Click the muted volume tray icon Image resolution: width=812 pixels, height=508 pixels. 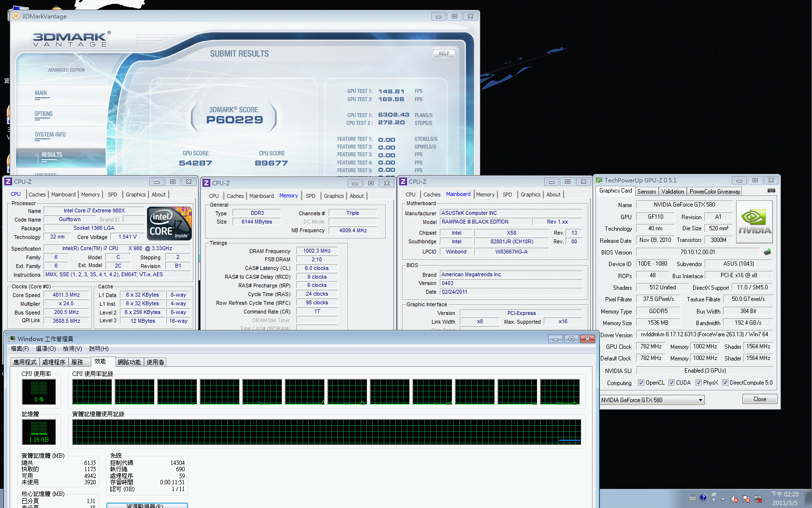[735, 499]
